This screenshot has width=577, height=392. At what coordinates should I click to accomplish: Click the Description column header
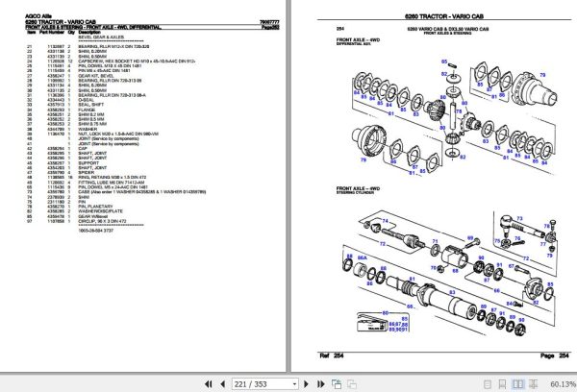pos(89,33)
